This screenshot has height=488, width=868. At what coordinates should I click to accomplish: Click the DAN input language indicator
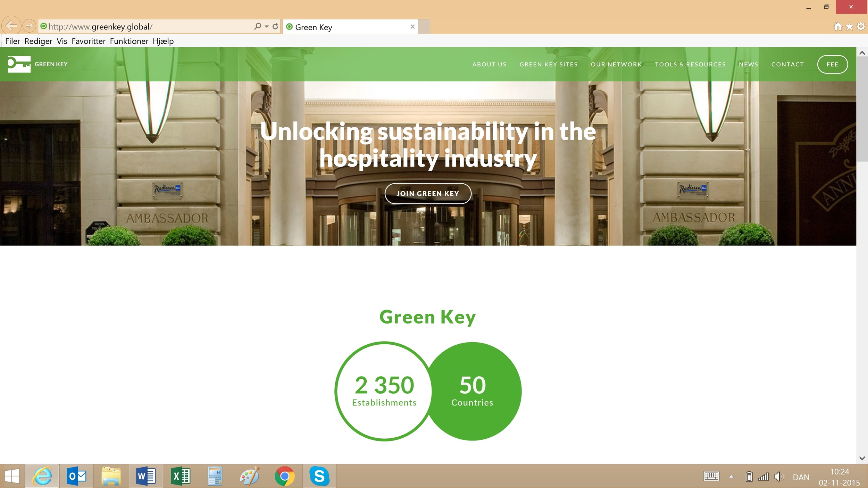801,477
